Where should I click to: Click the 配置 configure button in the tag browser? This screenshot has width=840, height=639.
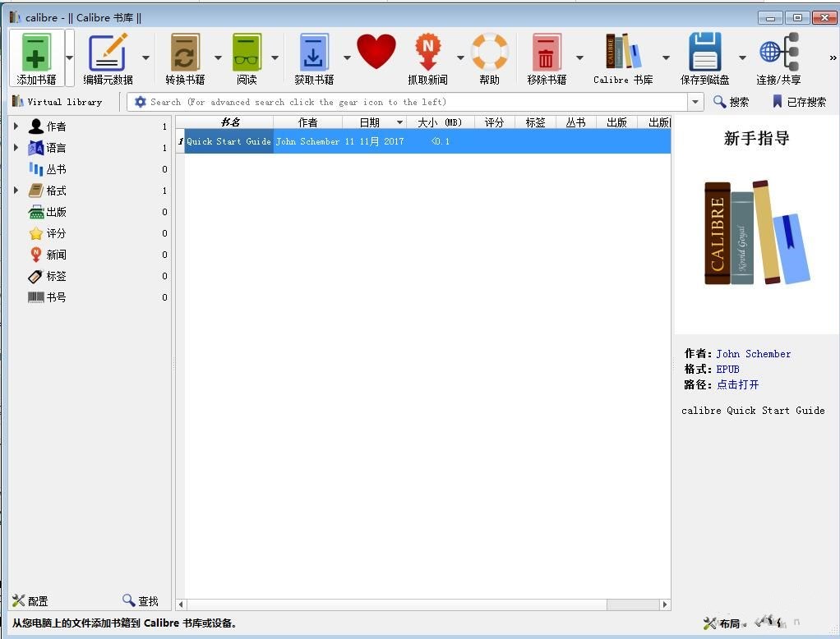click(x=30, y=601)
